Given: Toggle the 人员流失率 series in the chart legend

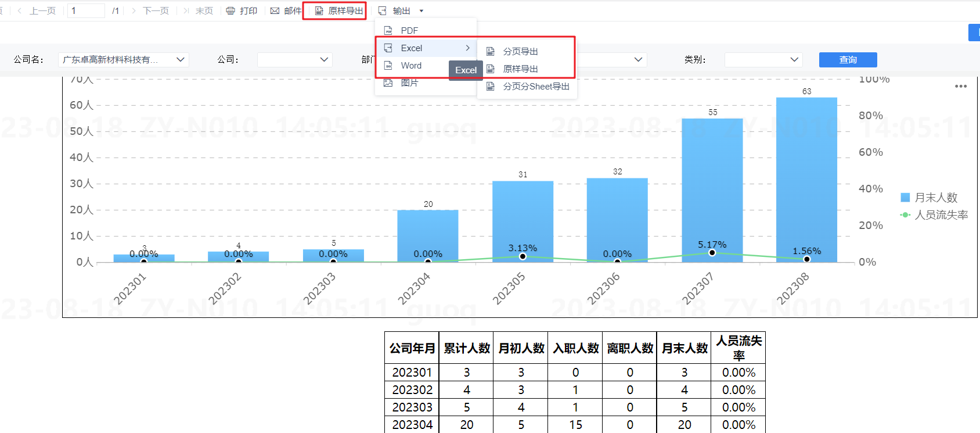Looking at the screenshot, I should (934, 215).
